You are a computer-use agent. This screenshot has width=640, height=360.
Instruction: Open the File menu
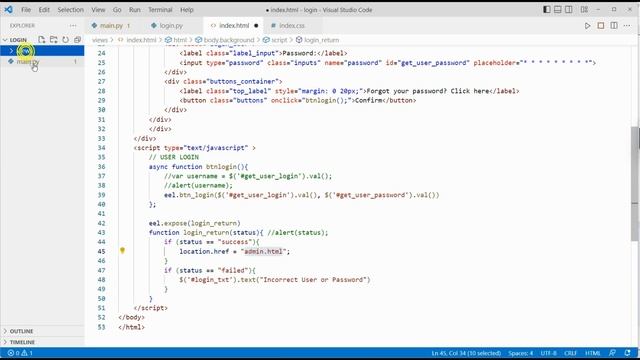(26, 9)
